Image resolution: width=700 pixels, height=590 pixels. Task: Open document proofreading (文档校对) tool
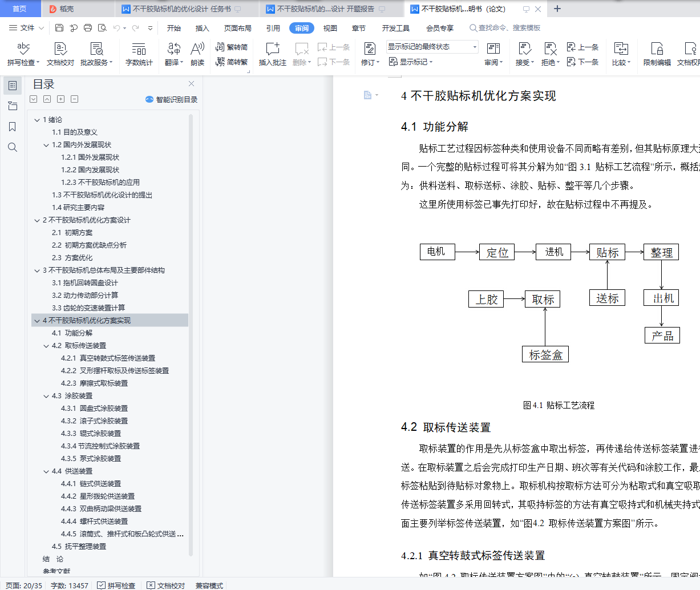point(60,54)
